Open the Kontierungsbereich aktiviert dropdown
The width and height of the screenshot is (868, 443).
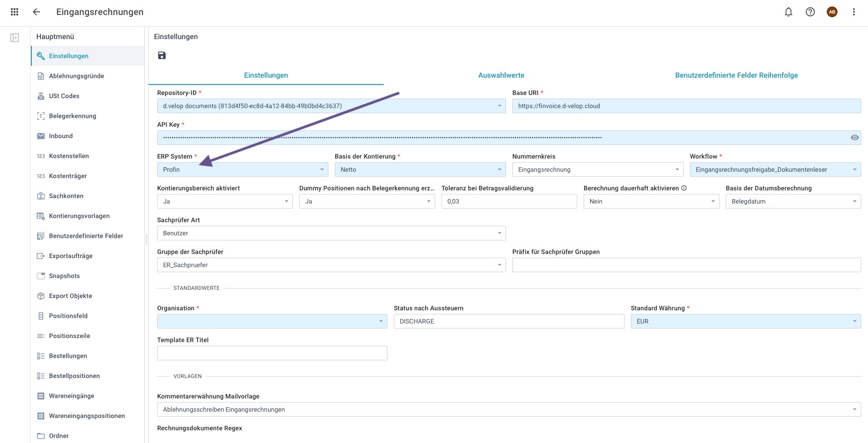click(287, 201)
